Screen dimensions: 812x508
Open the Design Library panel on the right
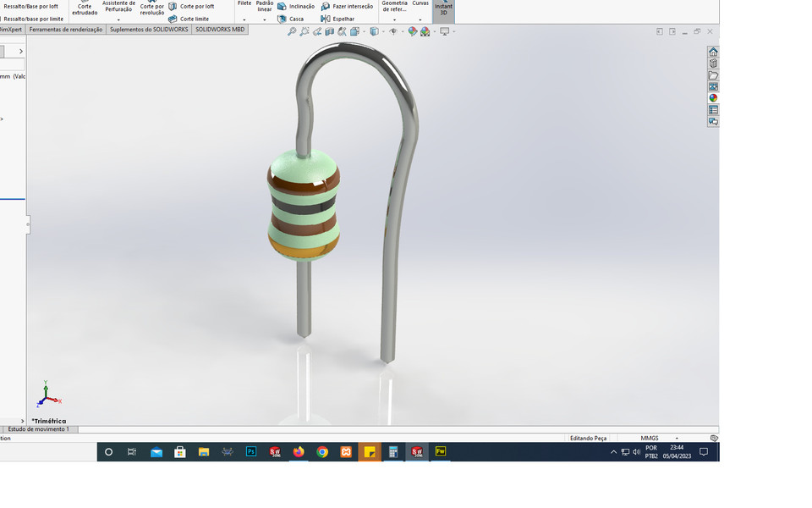(713, 62)
